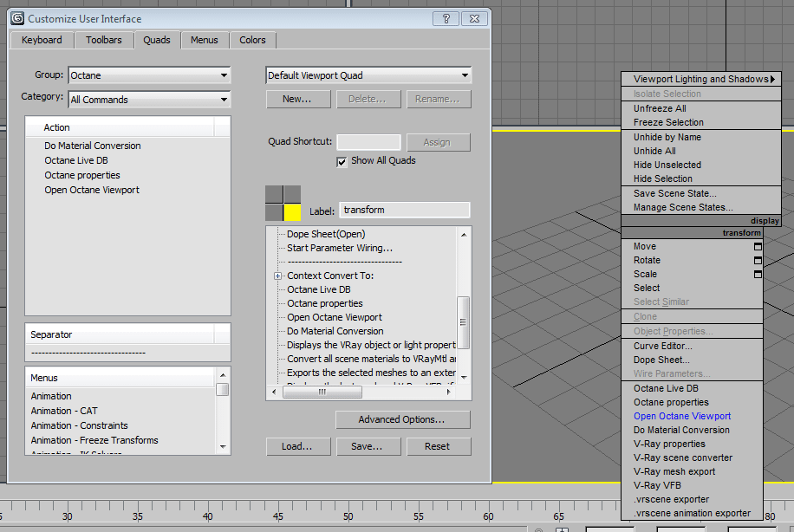Click the Menus list scroll down arrow
Image resolution: width=794 pixels, height=532 pixels.
(222, 447)
